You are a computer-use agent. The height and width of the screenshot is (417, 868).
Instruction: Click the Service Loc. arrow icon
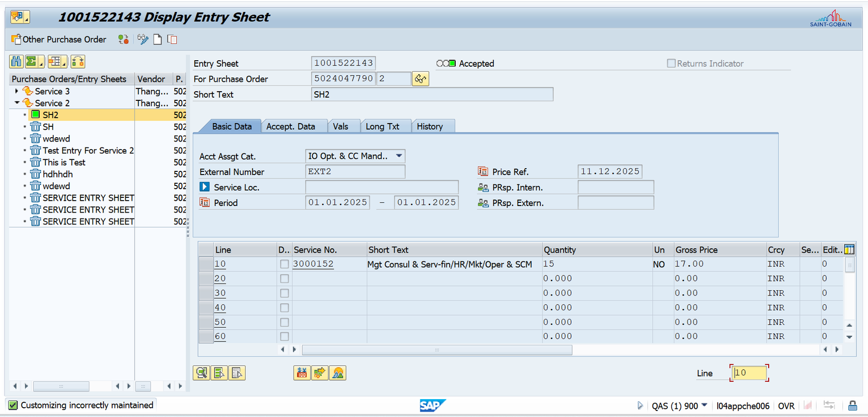click(x=205, y=187)
